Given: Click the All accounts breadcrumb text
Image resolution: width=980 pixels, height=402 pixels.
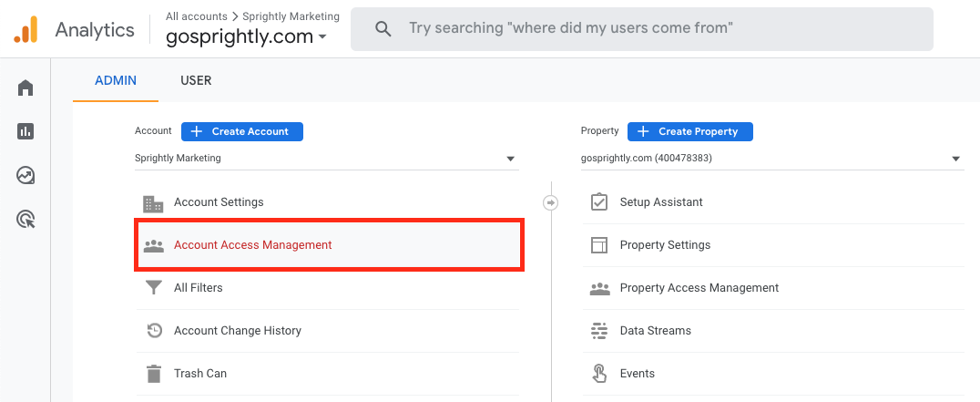Looking at the screenshot, I should [196, 16].
